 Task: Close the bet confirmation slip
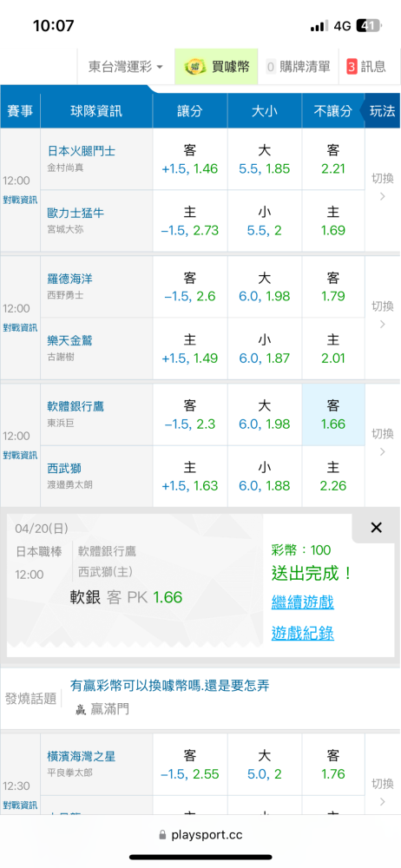(x=376, y=528)
